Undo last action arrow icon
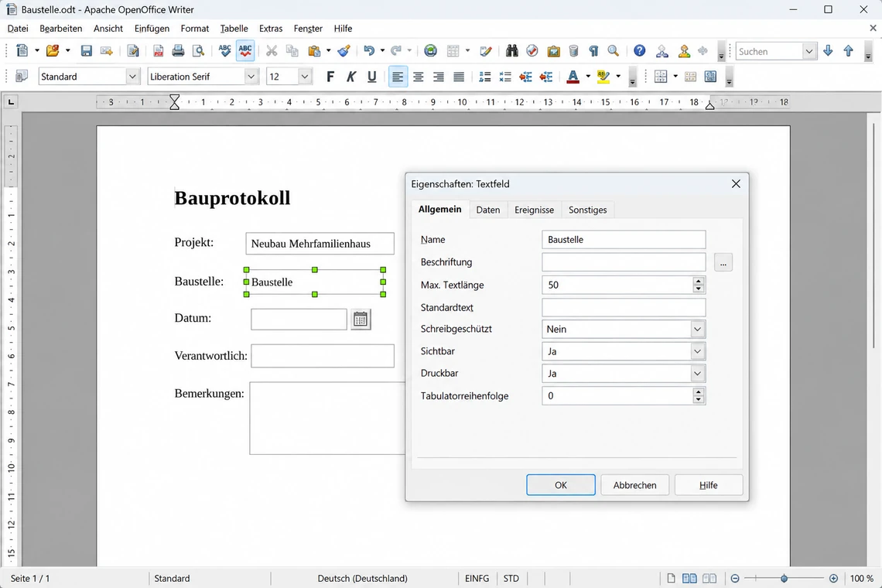This screenshot has height=588, width=882. 369,51
